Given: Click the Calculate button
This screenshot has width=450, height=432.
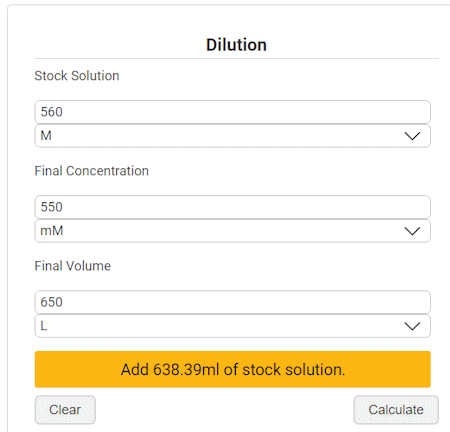Looking at the screenshot, I should coord(396,410).
